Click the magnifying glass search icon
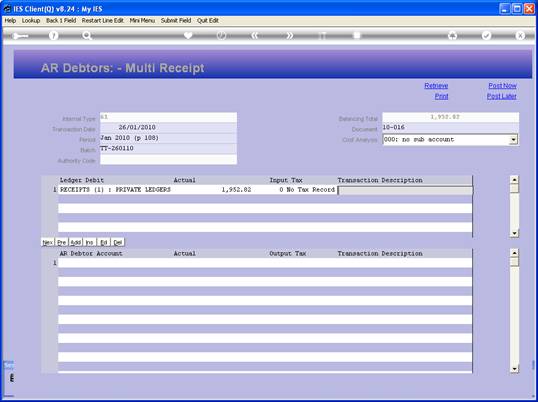Viewport: 538px width, 402px height. (87, 35)
